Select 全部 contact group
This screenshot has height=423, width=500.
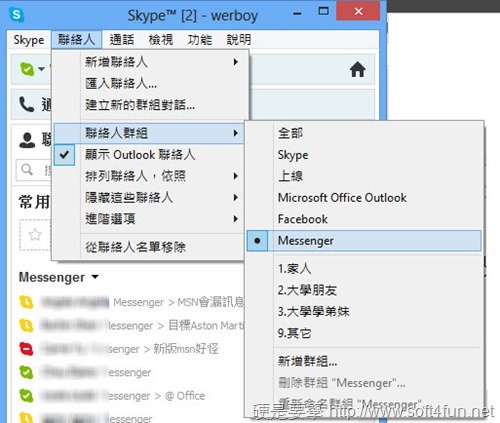[x=364, y=133]
